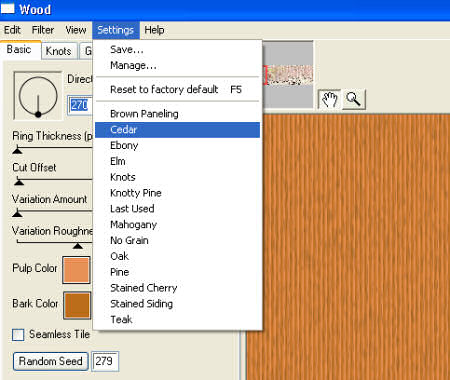The image size is (450, 380).
Task: Pick the Stained Siding preset
Action: tap(177, 304)
